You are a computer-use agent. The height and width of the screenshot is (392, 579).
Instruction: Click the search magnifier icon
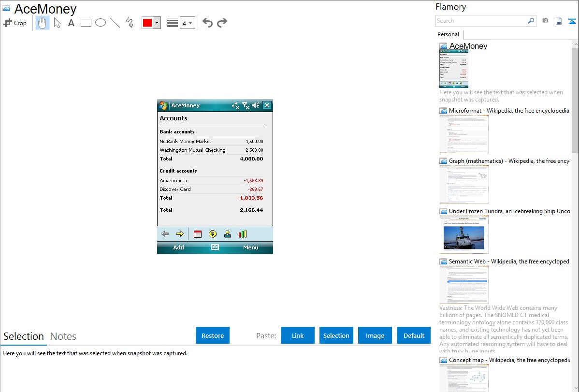(531, 21)
